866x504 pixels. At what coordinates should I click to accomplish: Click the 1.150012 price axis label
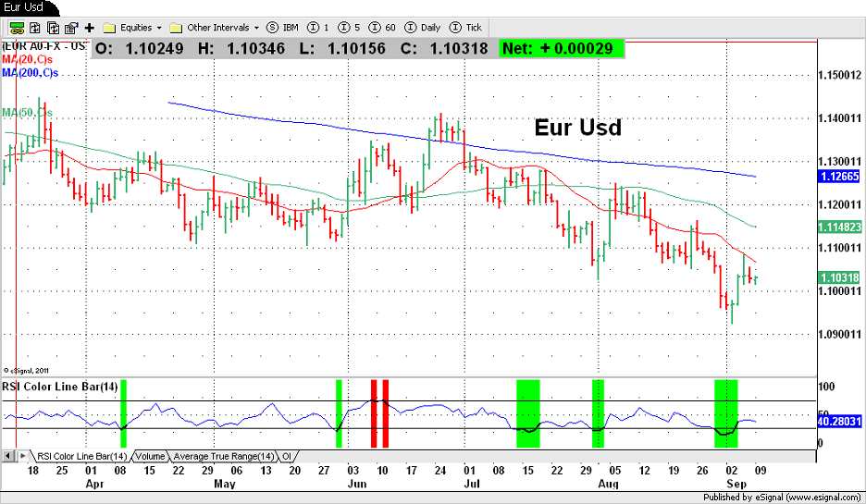click(839, 75)
